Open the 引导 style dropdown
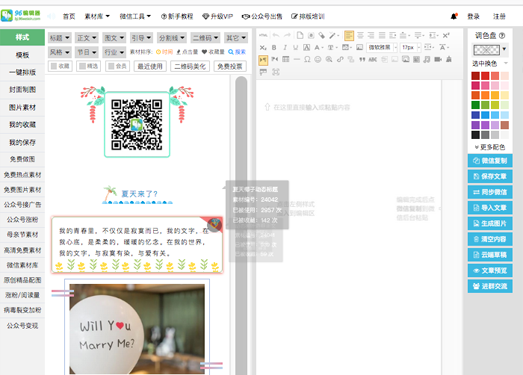The image size is (523, 375). [x=141, y=38]
